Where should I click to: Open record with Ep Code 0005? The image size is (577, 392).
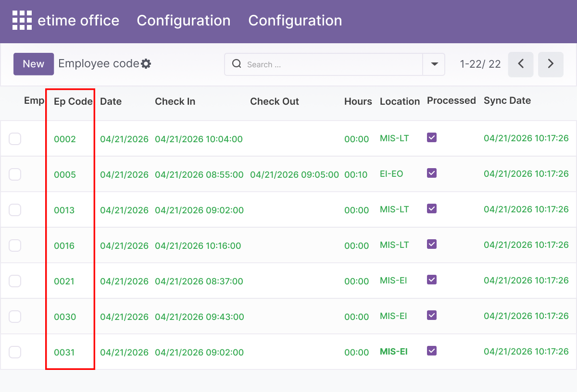[x=65, y=175]
